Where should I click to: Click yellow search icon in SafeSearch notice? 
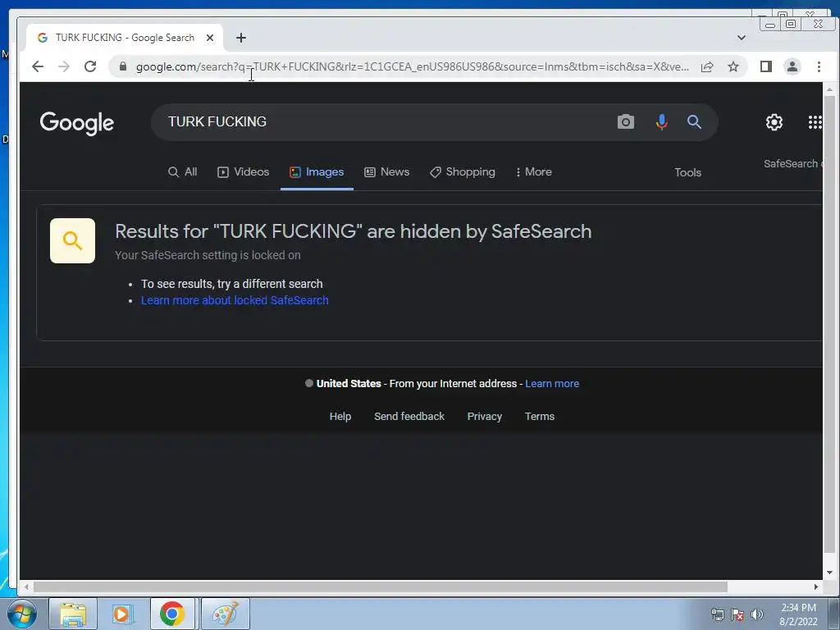(x=72, y=240)
